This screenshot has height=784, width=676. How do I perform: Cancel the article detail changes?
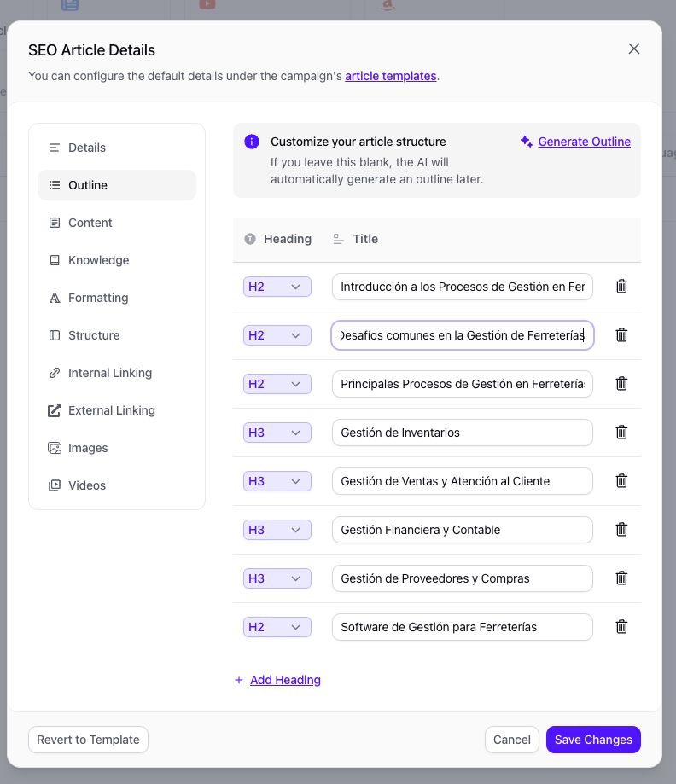point(512,740)
